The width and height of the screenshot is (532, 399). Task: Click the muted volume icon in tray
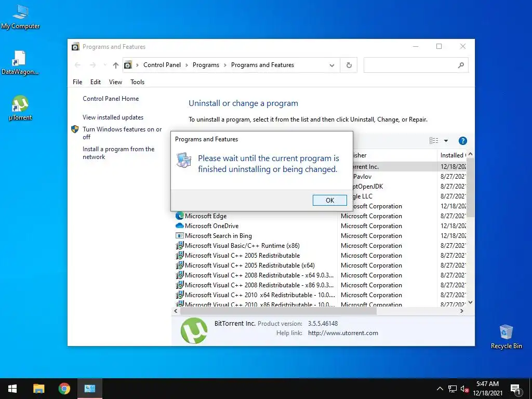coord(464,389)
